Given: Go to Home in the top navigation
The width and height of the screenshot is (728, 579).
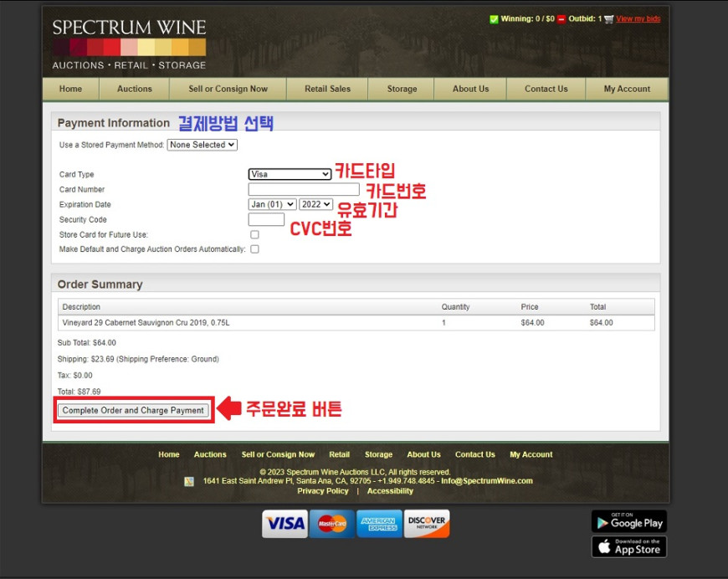Looking at the screenshot, I should coord(70,89).
